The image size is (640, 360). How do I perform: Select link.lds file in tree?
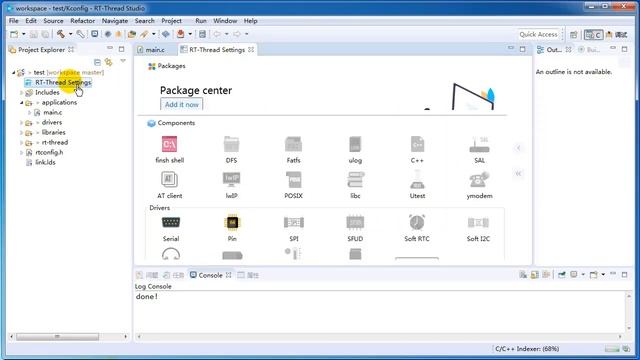45,162
